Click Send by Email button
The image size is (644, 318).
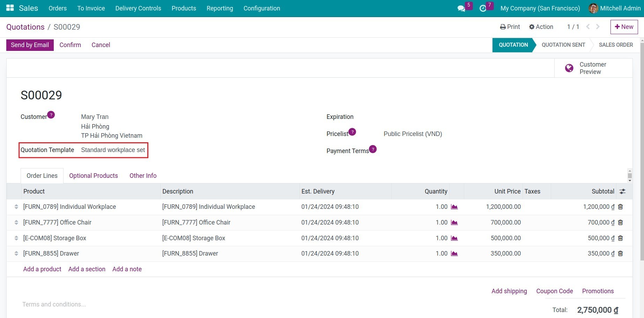tap(30, 45)
